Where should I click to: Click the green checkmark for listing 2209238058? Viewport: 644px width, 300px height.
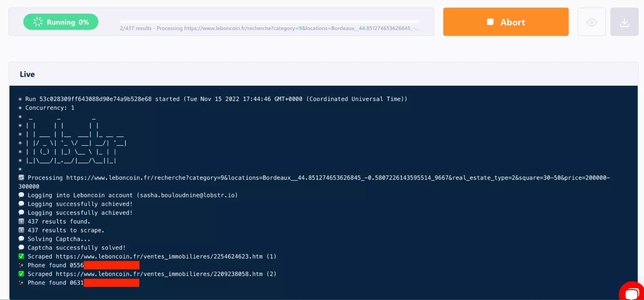(21, 274)
